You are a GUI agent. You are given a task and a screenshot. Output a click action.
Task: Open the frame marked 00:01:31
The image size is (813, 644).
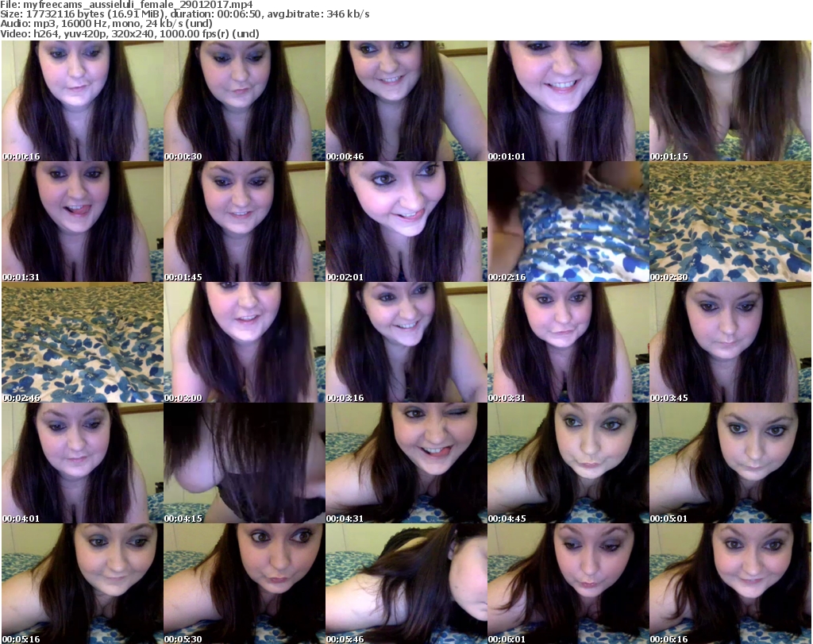tap(82, 222)
